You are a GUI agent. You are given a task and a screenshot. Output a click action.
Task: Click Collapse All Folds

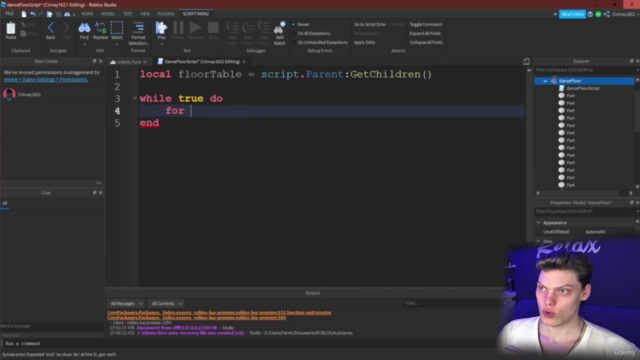pos(426,42)
